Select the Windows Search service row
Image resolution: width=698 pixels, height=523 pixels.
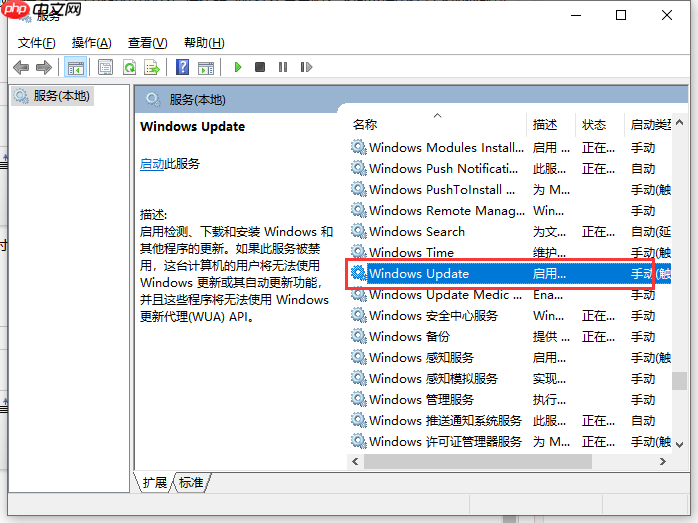[x=510, y=231]
